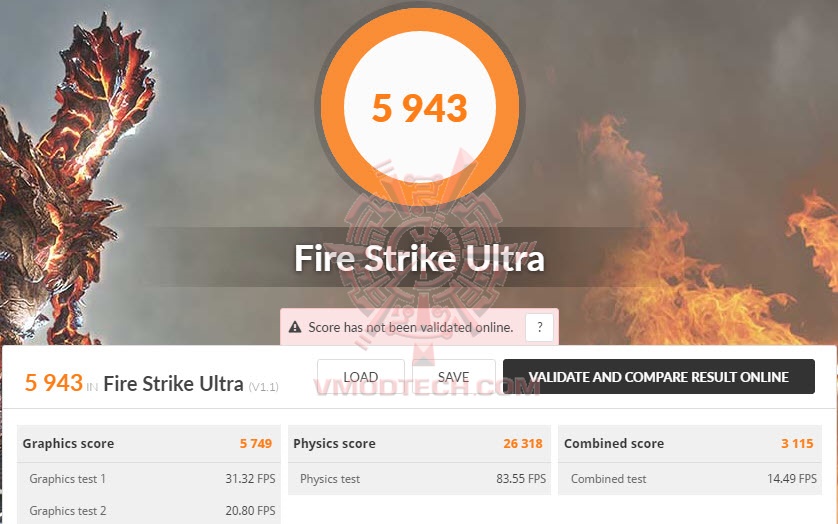Select the Combined test row
Image resolution: width=838 pixels, height=524 pixels.
689,479
